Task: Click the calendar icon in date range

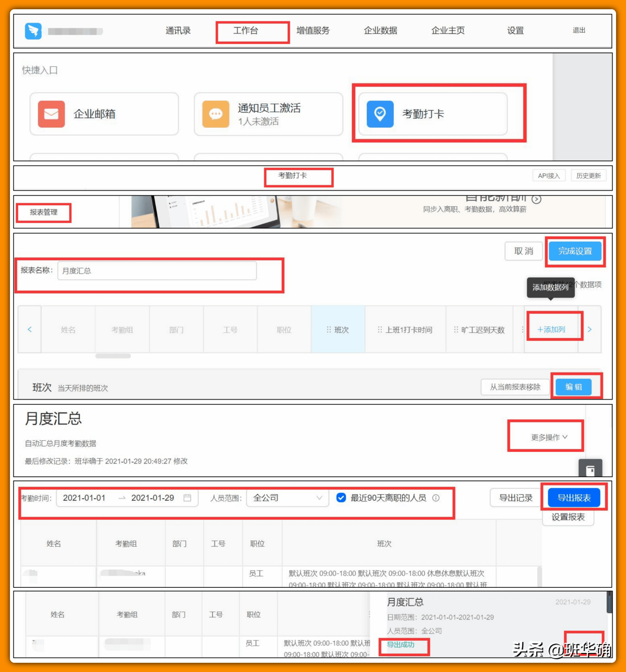Action: (187, 498)
